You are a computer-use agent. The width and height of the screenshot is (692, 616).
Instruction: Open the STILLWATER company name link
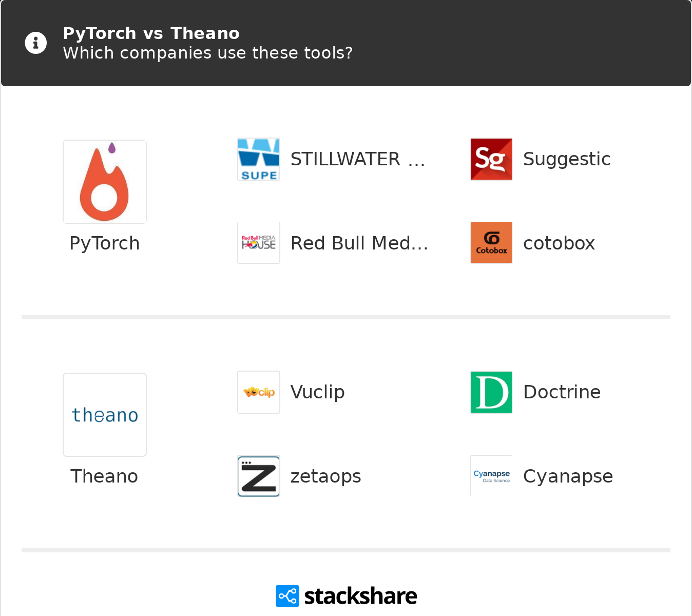click(x=358, y=159)
